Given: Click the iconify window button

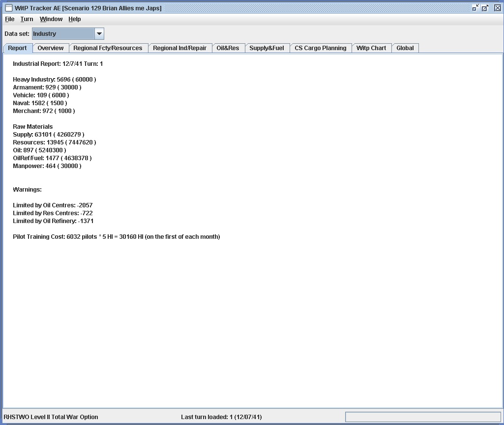Looking at the screenshot, I should coord(475,8).
